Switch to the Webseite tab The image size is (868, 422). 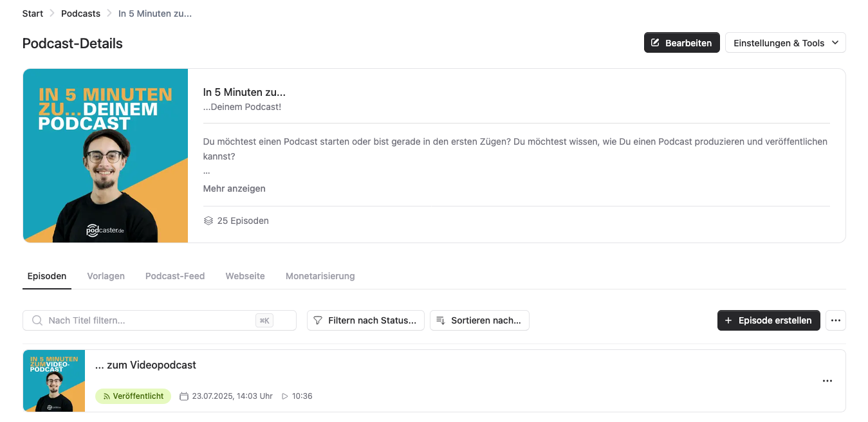(x=245, y=276)
